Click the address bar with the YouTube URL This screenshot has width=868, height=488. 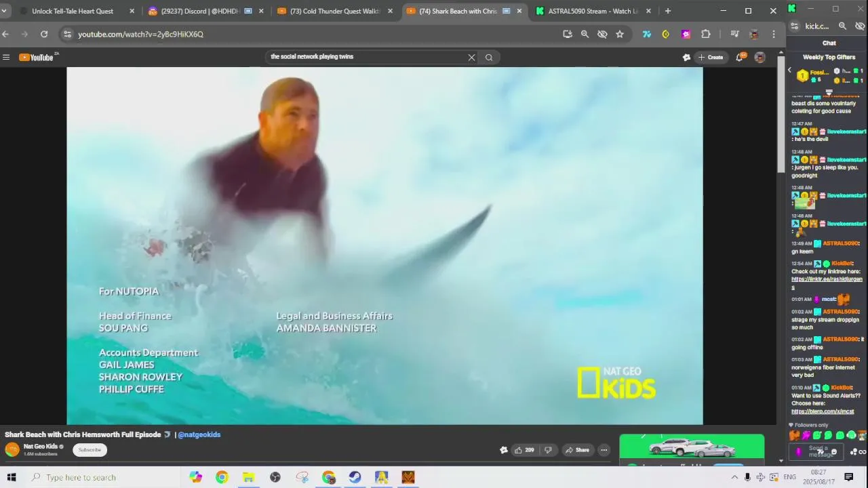coord(312,34)
